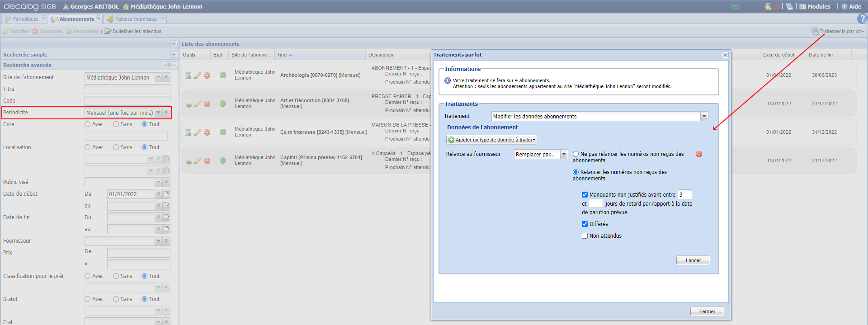Enable the Non attendus checkbox

tap(585, 236)
